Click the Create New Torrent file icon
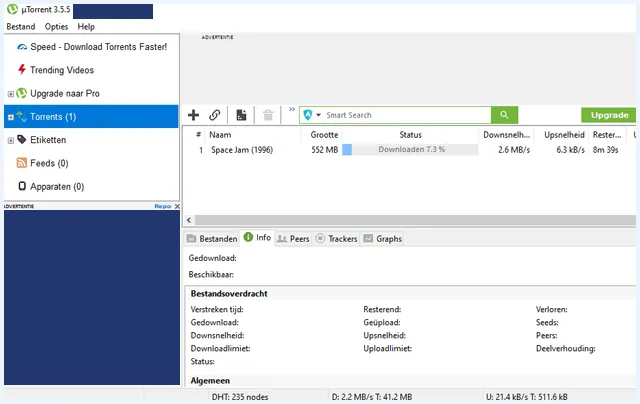 (x=241, y=115)
